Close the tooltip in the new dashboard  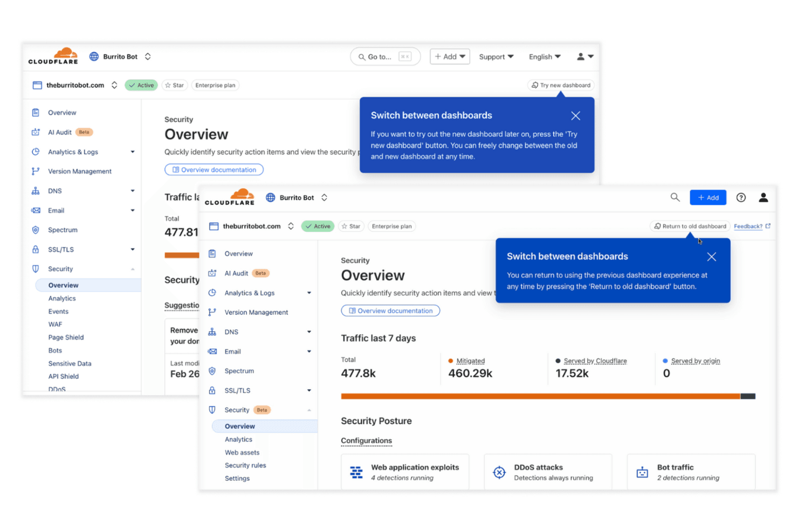712,257
